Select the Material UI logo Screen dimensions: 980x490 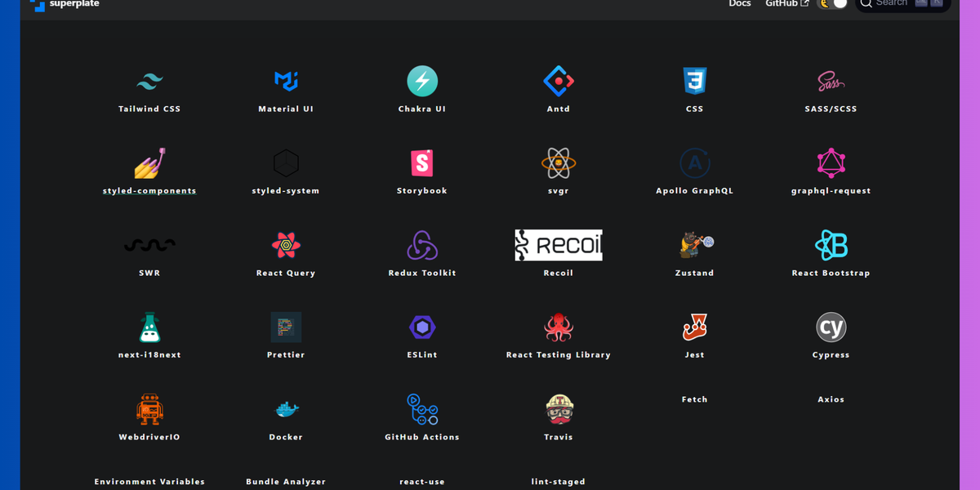coord(286,81)
